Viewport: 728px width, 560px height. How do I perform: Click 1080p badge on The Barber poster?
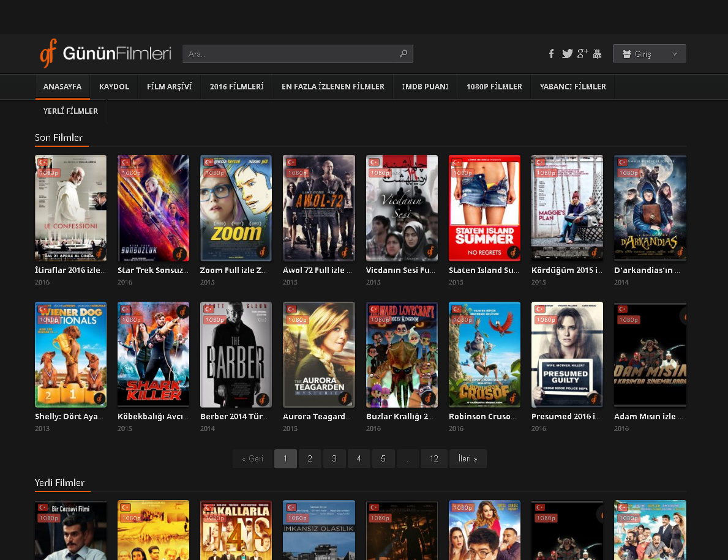pos(214,319)
